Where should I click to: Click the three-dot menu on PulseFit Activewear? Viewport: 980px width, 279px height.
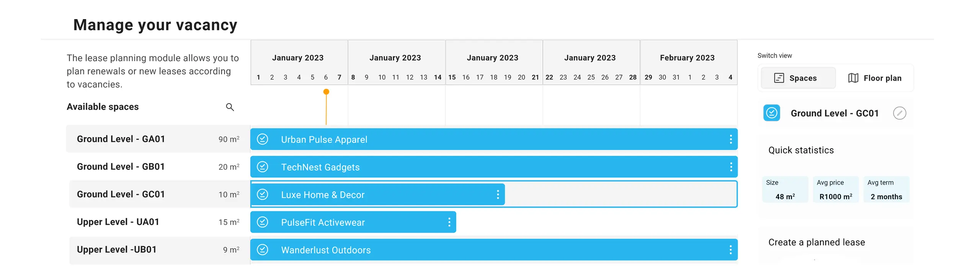[x=449, y=222]
